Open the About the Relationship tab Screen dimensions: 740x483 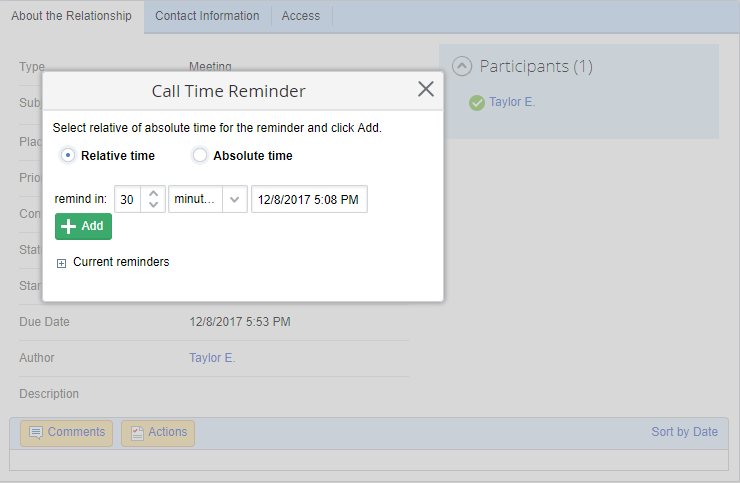pyautogui.click(x=71, y=16)
